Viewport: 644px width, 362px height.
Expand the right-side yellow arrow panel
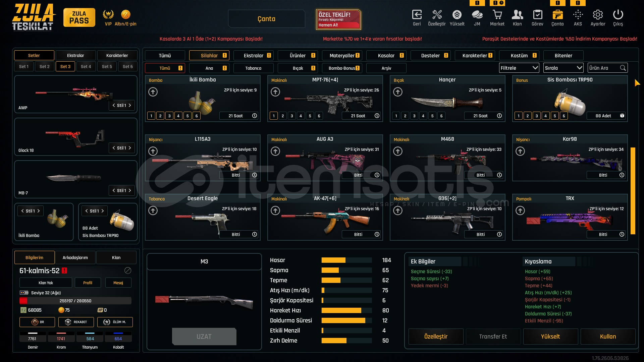[x=637, y=83]
